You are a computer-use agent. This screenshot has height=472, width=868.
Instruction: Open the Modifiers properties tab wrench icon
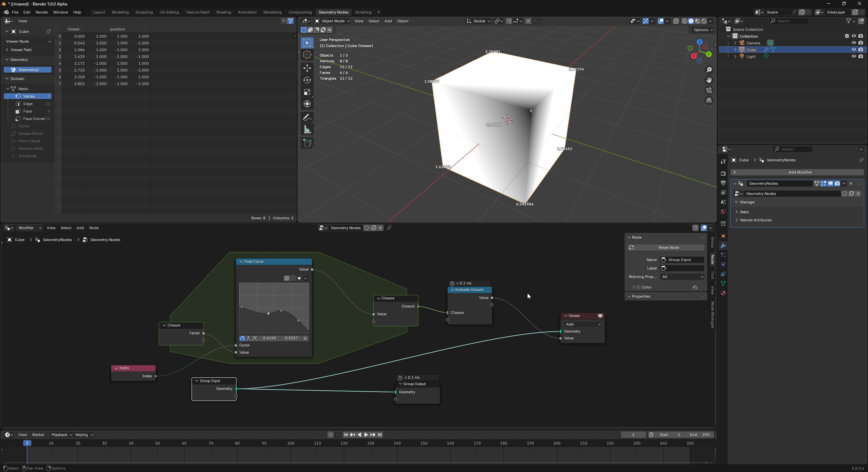click(x=723, y=245)
